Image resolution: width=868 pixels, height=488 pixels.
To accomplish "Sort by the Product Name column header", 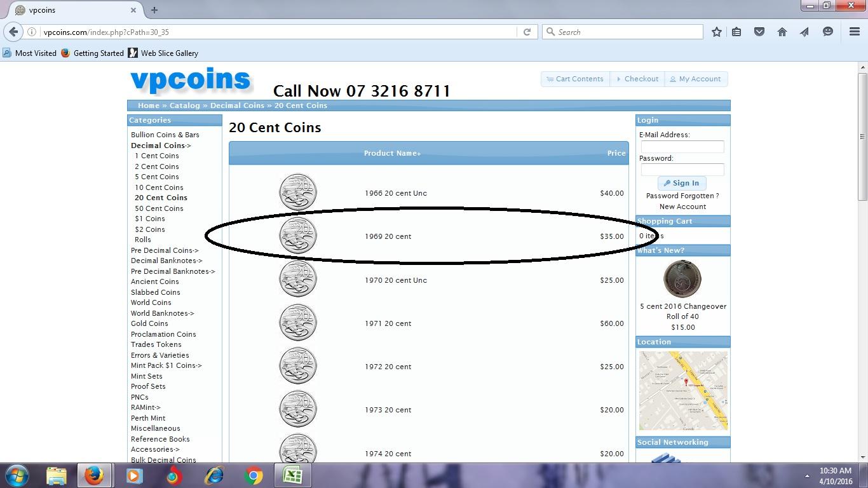I will (392, 153).
